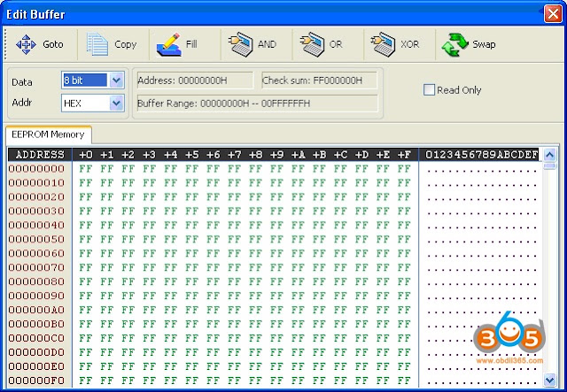Click FF byte at 000000F0 column +F
Viewport: 567px width, 392px height.
click(x=404, y=380)
